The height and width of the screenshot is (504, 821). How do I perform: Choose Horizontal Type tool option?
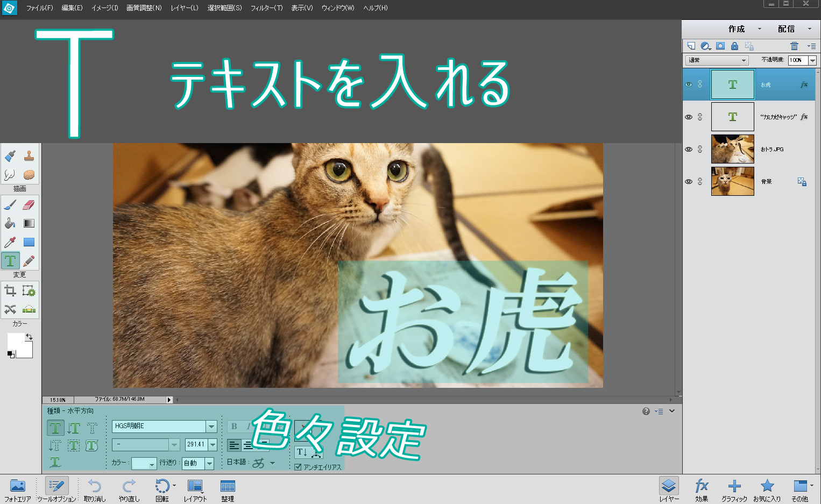(55, 428)
